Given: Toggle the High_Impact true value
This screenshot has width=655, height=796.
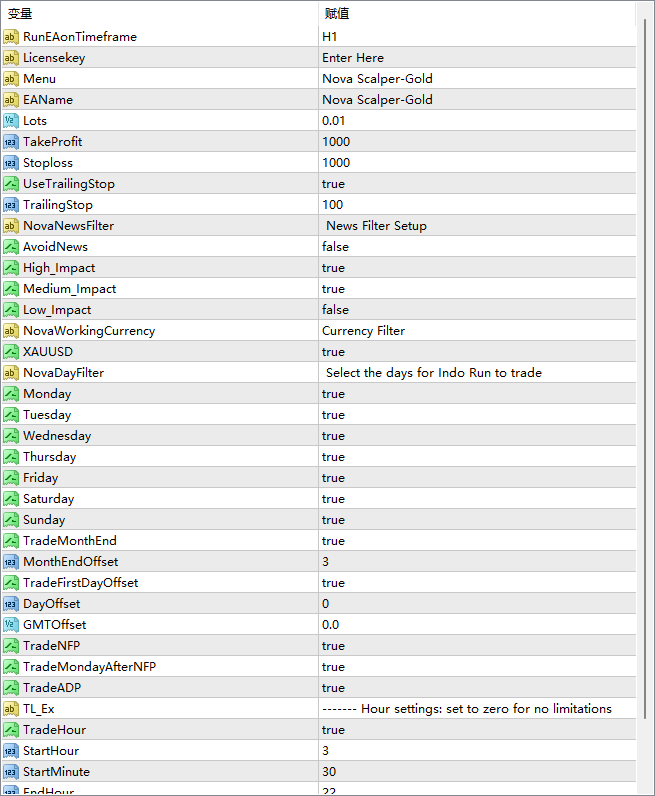Looking at the screenshot, I should (x=333, y=268).
